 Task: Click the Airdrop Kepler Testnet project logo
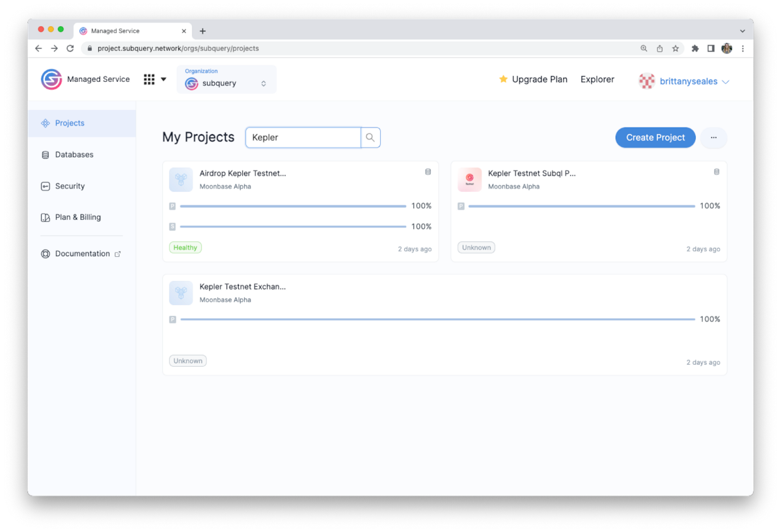tap(181, 180)
